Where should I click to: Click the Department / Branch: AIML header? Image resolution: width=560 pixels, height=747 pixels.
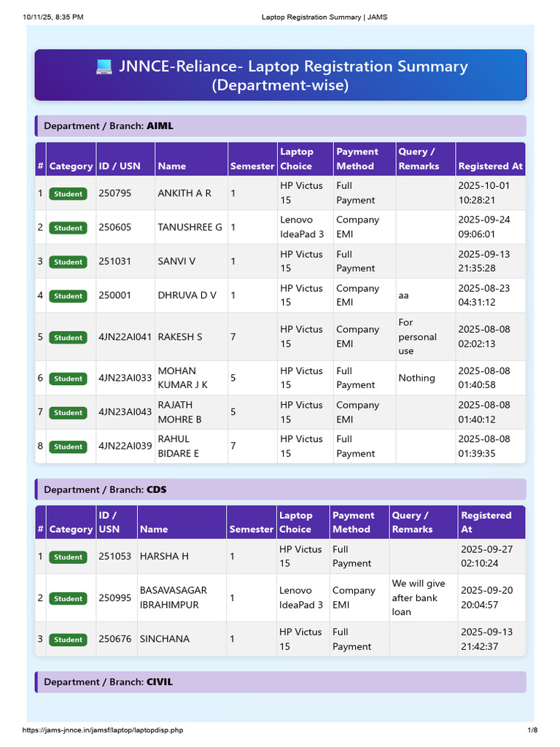281,125
